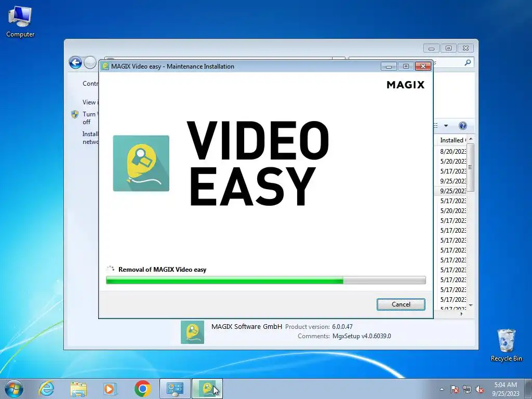
Task: Close the Maintenance Installation dialog
Action: point(423,66)
